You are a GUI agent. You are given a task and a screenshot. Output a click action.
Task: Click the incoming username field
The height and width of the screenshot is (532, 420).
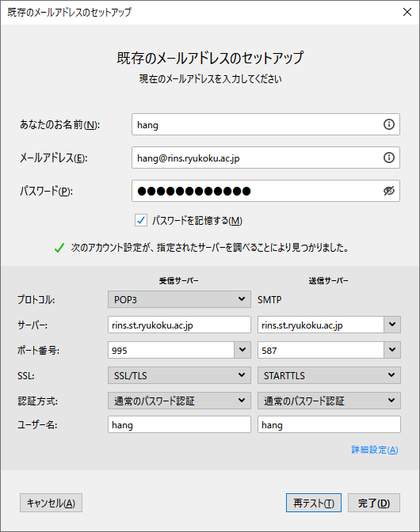tap(179, 424)
